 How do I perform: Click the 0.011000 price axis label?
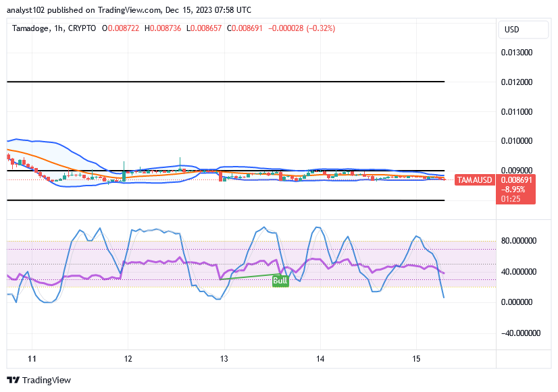click(517, 112)
